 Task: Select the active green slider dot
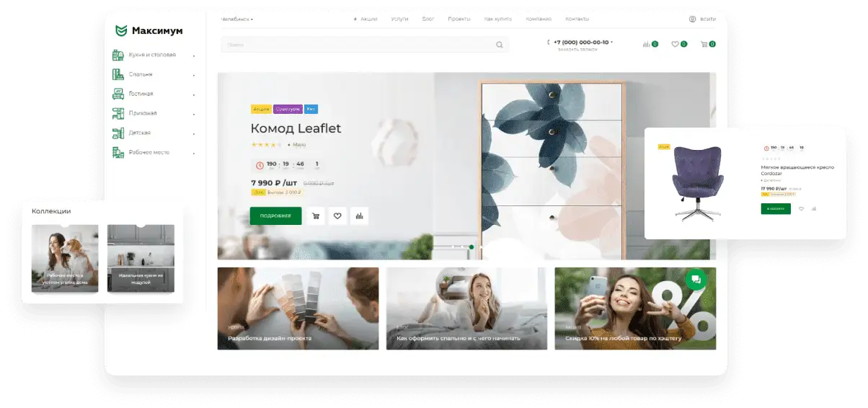click(x=471, y=247)
